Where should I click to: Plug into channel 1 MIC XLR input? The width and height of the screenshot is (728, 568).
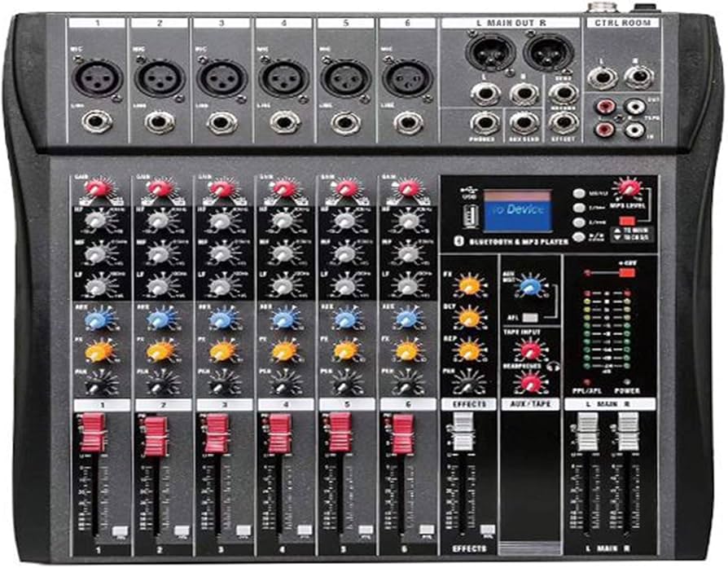click(97, 77)
